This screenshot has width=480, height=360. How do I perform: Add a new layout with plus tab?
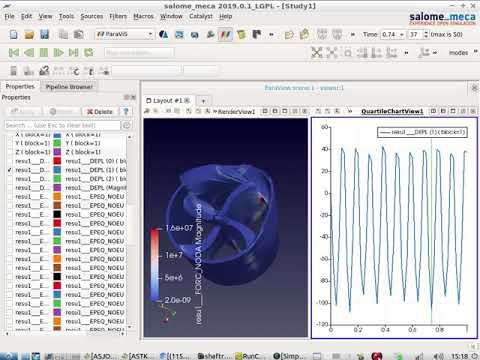coord(203,101)
